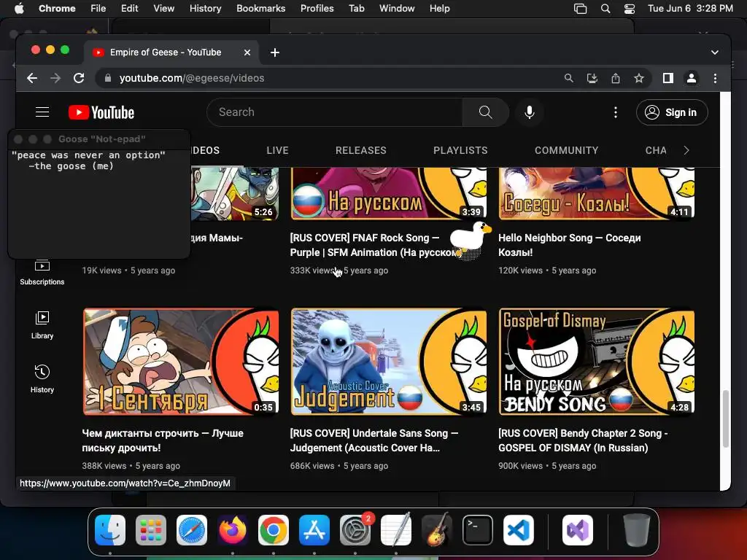Reload the page in Chrome

point(79,78)
